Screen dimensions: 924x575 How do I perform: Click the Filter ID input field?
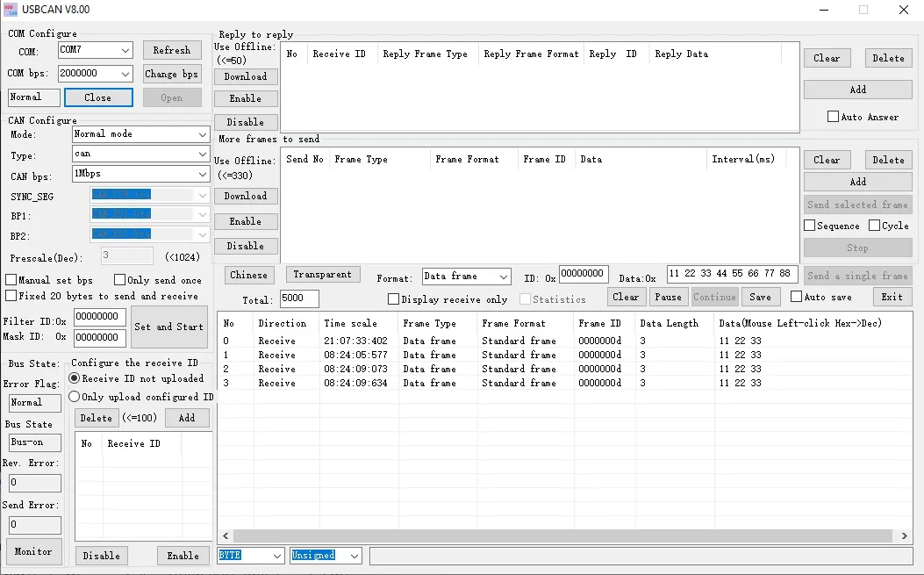tap(99, 317)
